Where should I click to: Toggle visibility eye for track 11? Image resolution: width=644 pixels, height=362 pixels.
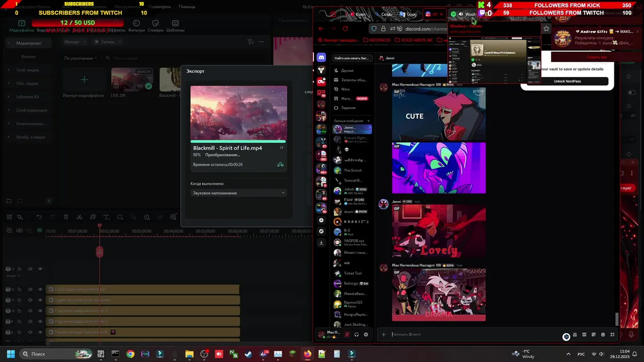[40, 300]
